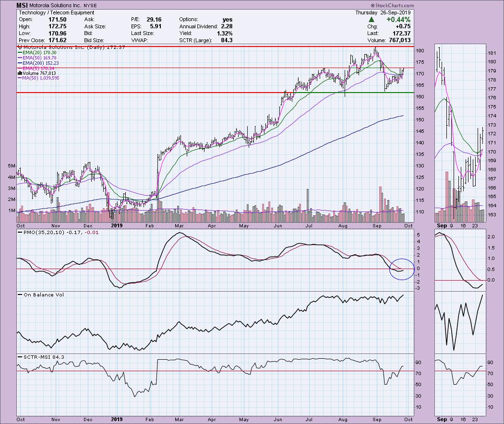Select the PMO(35,20,10) indicator label
Image resolution: width=504 pixels, height=424 pixels.
pos(44,232)
